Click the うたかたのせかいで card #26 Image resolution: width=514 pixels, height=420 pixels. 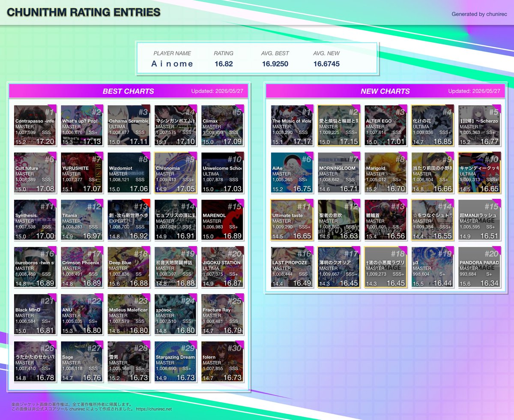pos(35,361)
